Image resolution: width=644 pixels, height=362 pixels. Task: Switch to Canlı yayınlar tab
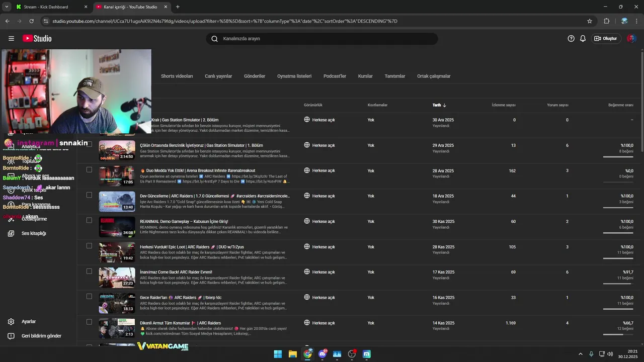coord(218,76)
